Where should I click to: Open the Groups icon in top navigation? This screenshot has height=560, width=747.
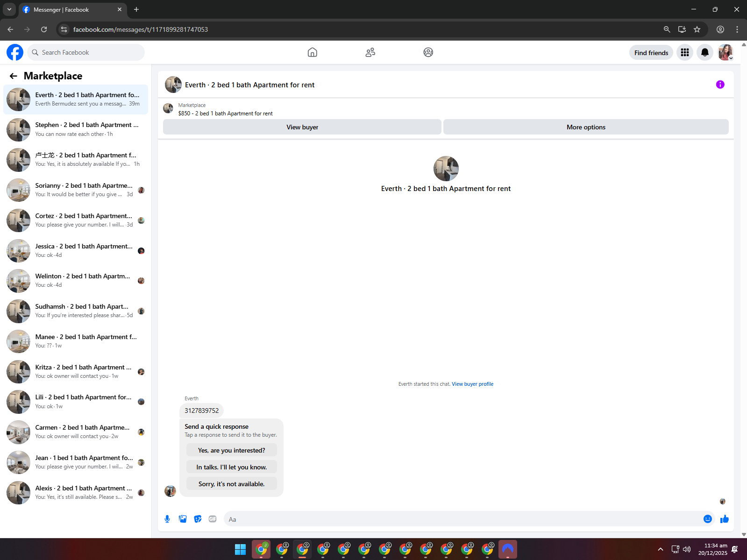point(428,52)
